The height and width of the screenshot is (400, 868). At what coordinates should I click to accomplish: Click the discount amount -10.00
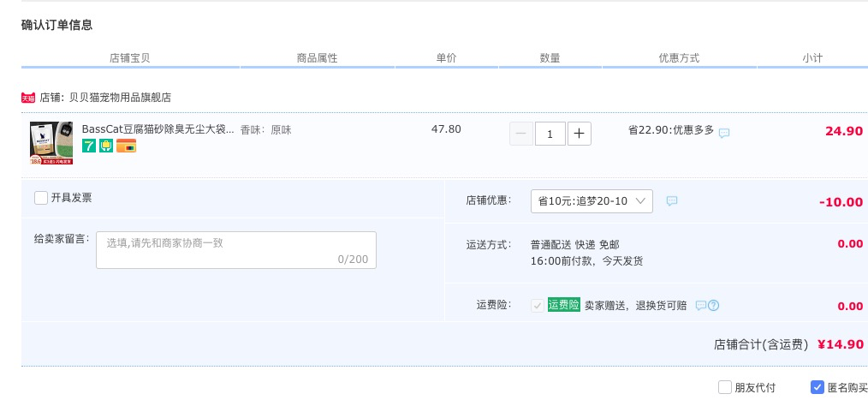841,202
